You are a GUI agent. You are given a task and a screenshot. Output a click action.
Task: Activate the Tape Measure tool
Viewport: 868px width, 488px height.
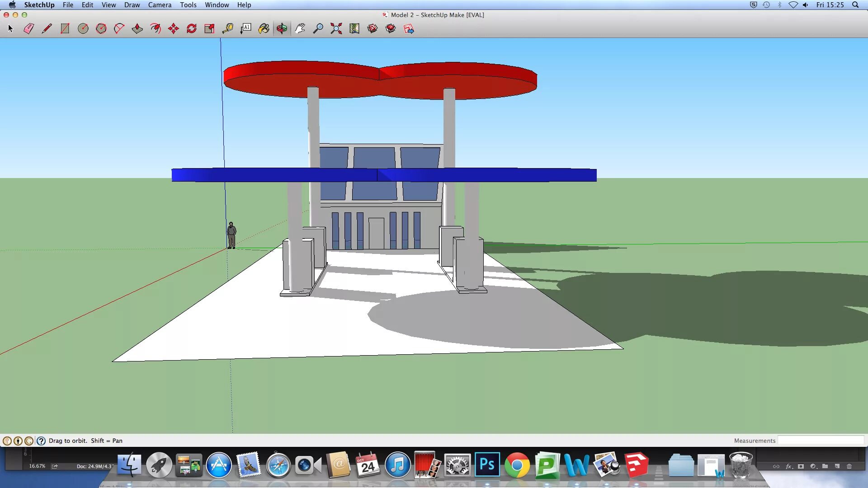pyautogui.click(x=227, y=28)
